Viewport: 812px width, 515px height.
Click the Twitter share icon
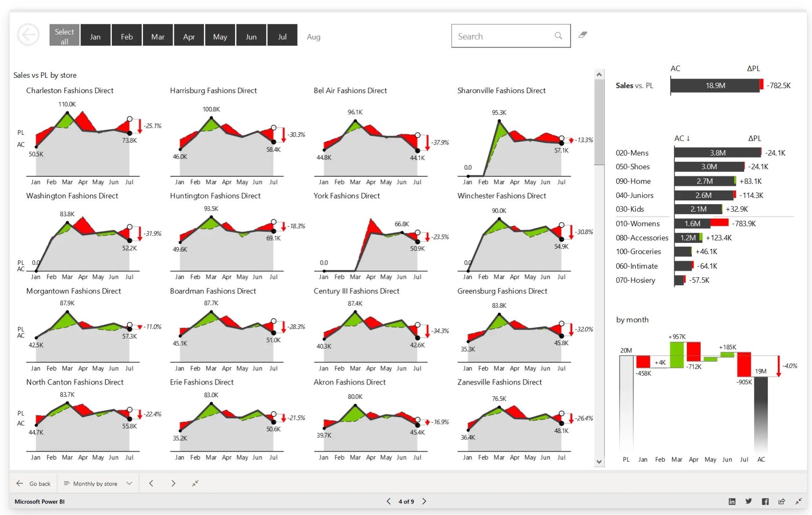748,501
